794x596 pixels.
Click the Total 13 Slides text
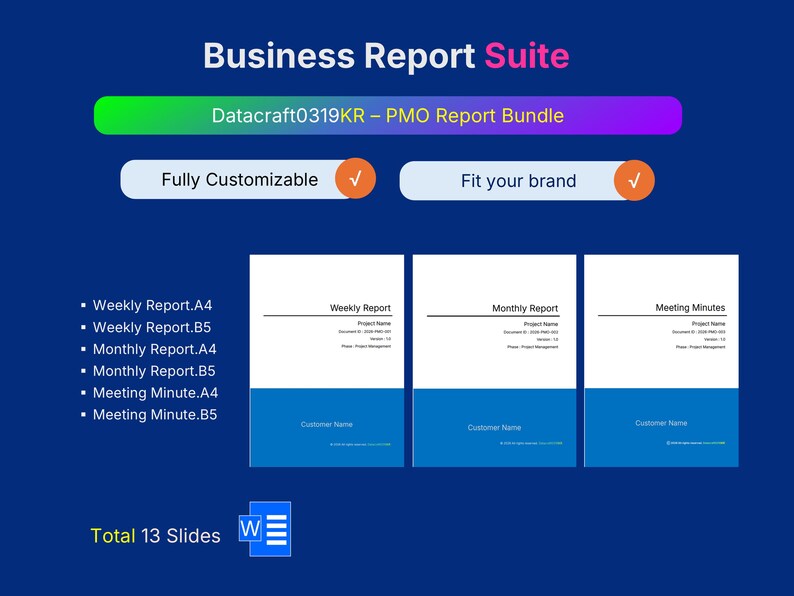tap(155, 536)
